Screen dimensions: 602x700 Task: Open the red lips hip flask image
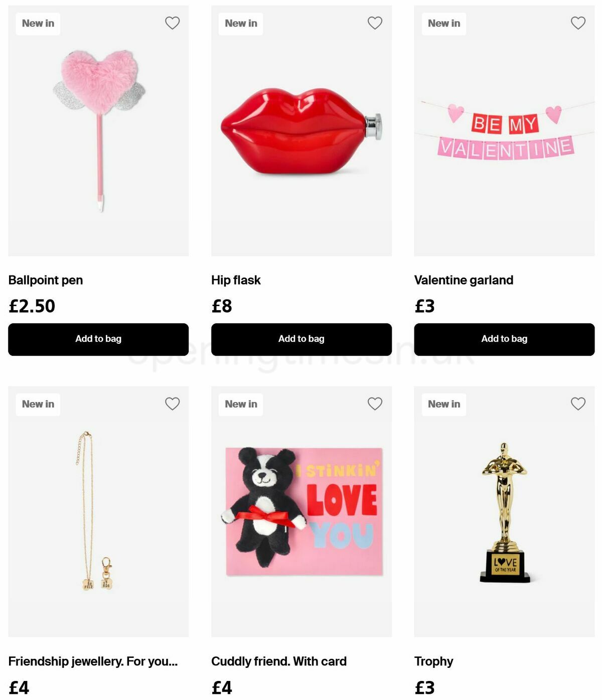coord(302,131)
